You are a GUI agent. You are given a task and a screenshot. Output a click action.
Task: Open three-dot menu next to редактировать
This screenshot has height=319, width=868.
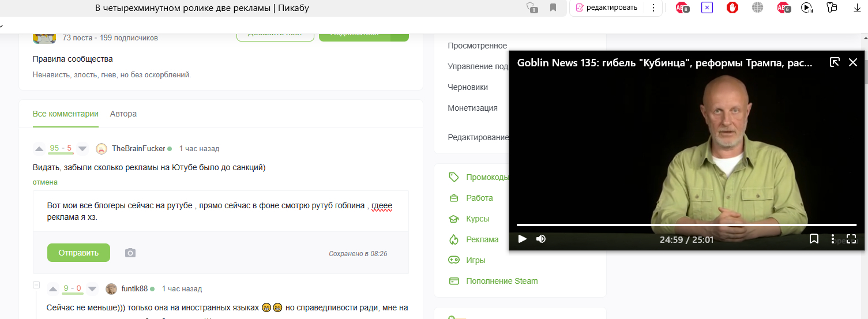click(x=653, y=7)
